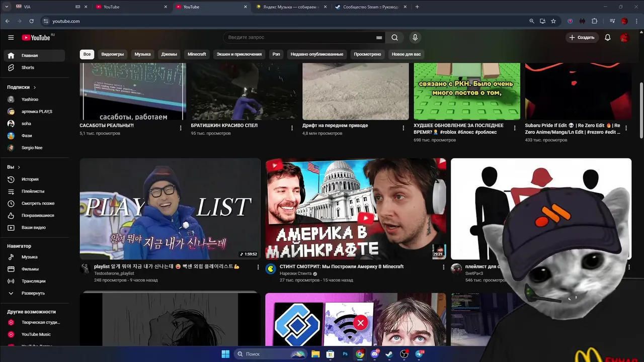Image resolution: width=644 pixels, height=362 pixels.
Task: Open YouTube notifications bell
Action: (608, 38)
